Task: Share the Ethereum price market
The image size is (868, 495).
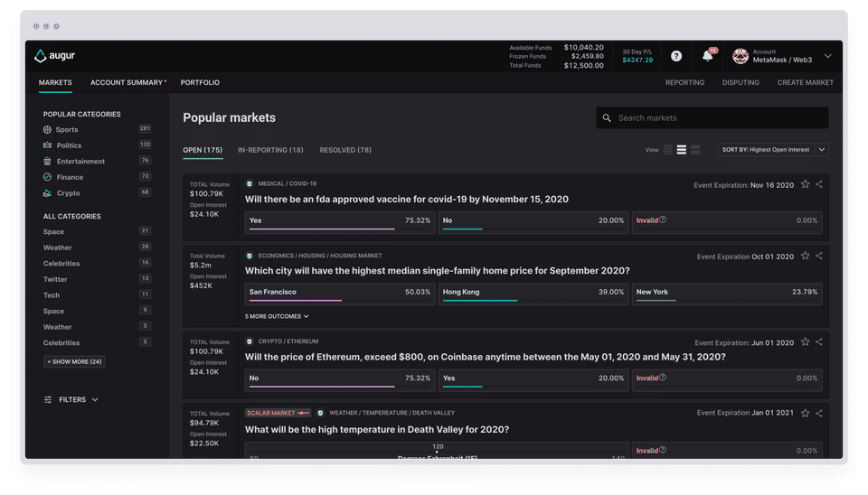Action: (x=819, y=341)
